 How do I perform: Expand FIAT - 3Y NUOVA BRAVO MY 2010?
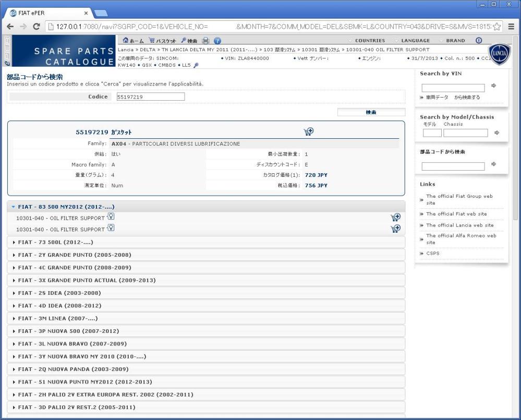point(206,356)
